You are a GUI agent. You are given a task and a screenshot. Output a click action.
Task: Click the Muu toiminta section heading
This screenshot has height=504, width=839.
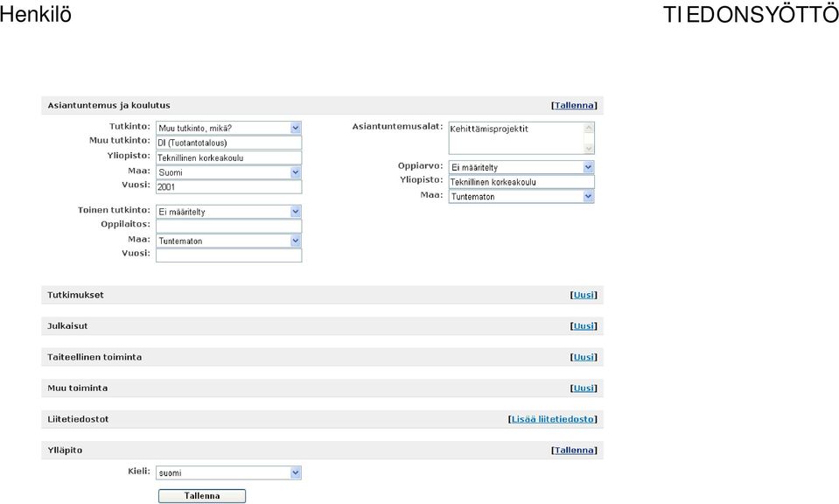click(78, 388)
